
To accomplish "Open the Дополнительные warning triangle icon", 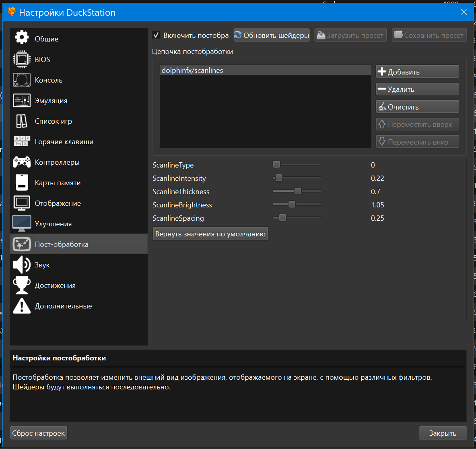I will click(x=22, y=306).
